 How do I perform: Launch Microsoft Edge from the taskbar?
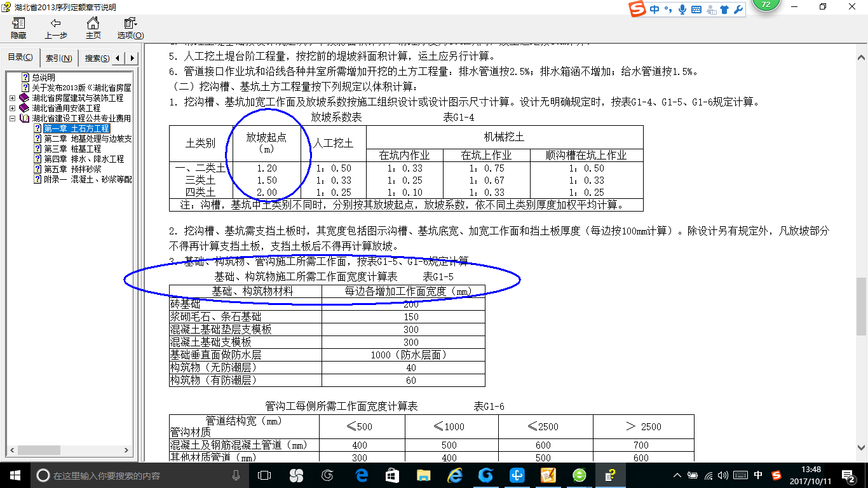tap(362, 475)
